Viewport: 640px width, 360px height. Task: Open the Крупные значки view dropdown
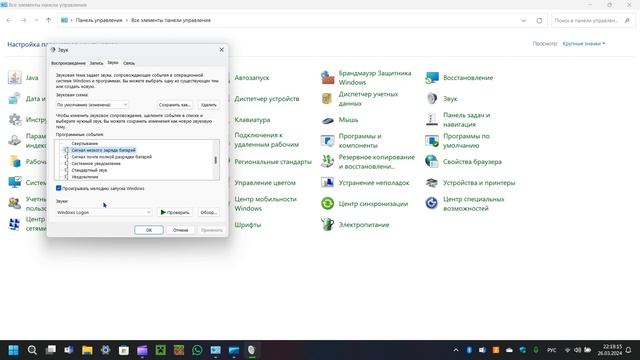click(584, 43)
